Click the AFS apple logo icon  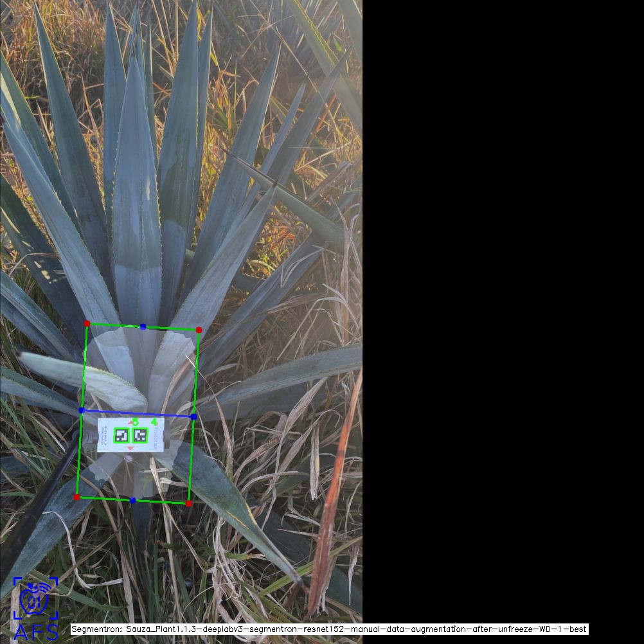coord(36,598)
